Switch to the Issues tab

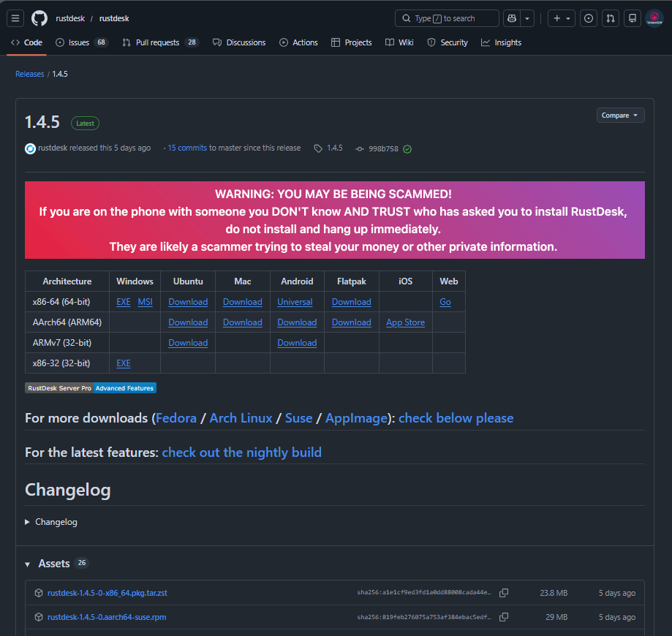tap(82, 42)
